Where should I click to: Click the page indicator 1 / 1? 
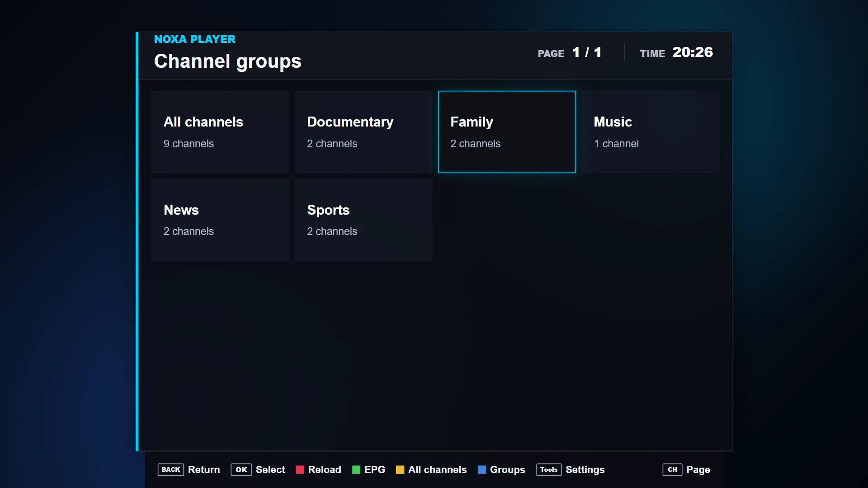[x=587, y=52]
